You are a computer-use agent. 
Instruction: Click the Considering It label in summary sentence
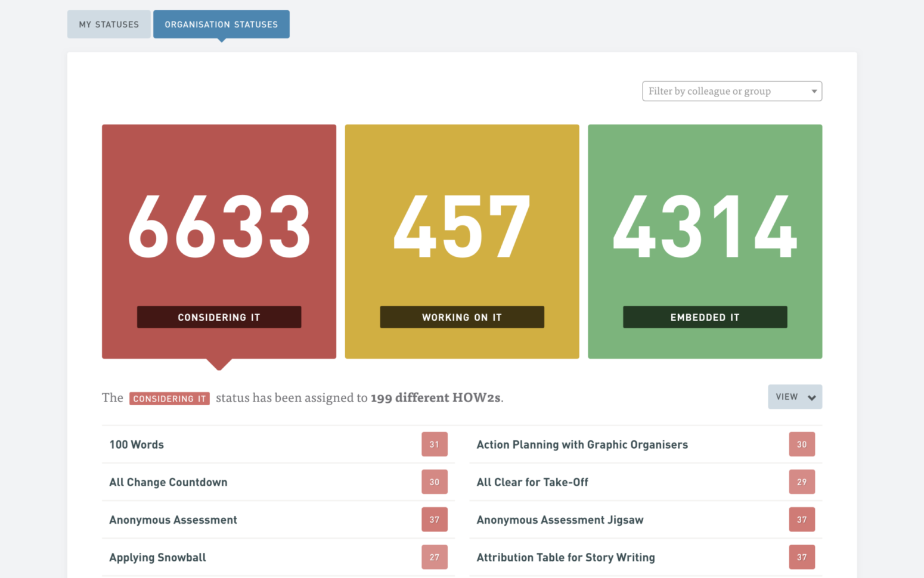(169, 399)
